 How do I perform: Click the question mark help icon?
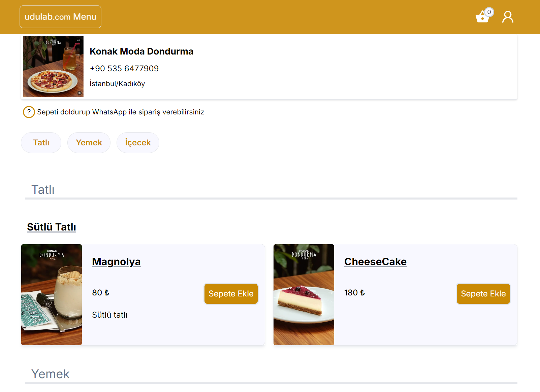click(x=29, y=112)
